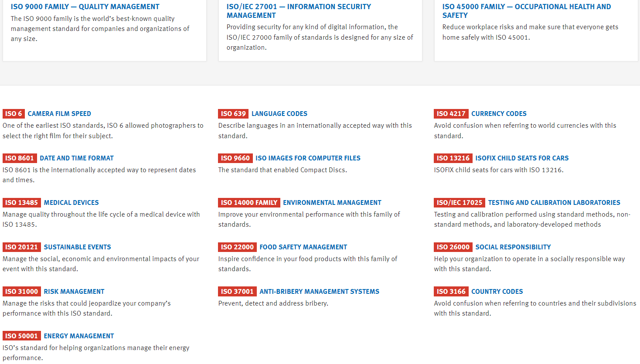Screen dimensions: 640x364
Task: Open ISOFIX Child Seats for Cars link
Action: [522, 158]
